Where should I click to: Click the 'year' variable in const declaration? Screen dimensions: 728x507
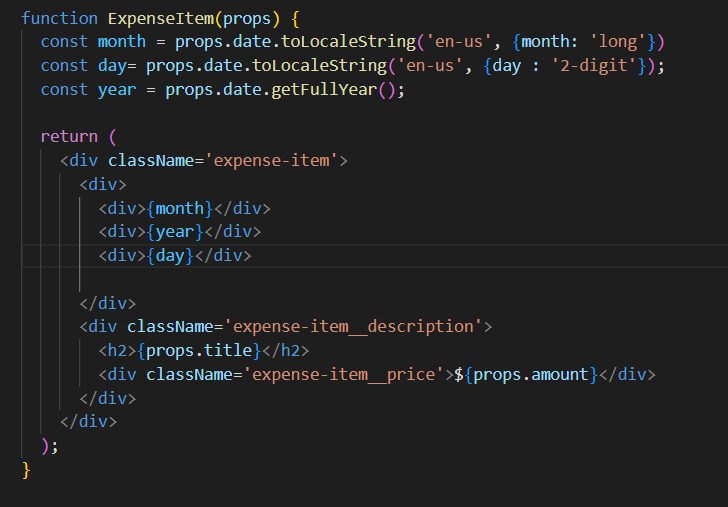[117, 90]
